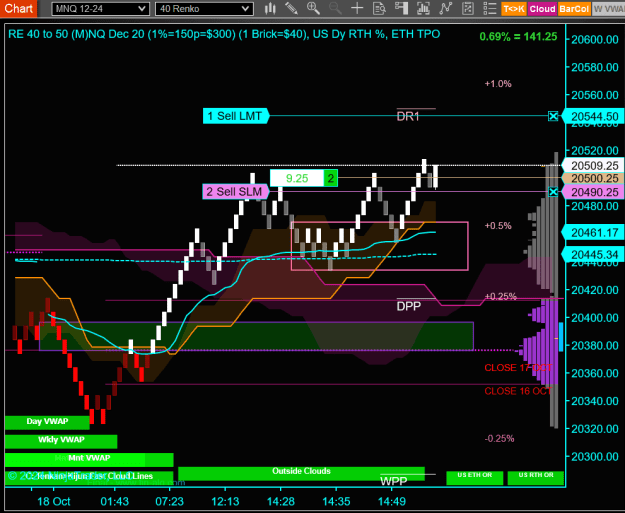Cancel the 1 Sell LMT order X
Viewport: 625px width, 513px height.
pyautogui.click(x=553, y=116)
